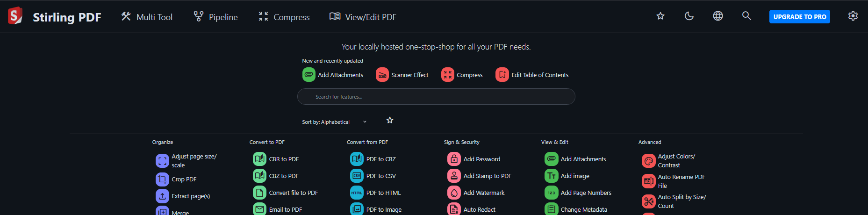
Task: Open the Adjust Colors/Contrast palette icon
Action: pos(648,161)
